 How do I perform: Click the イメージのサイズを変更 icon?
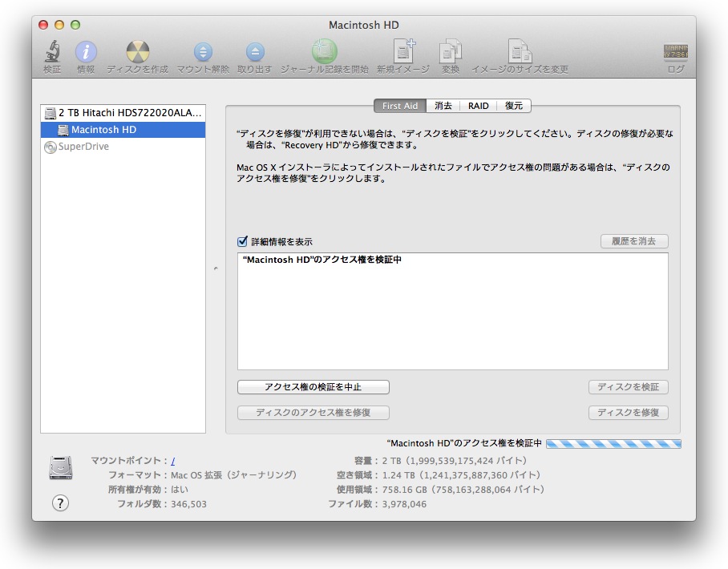pos(520,53)
